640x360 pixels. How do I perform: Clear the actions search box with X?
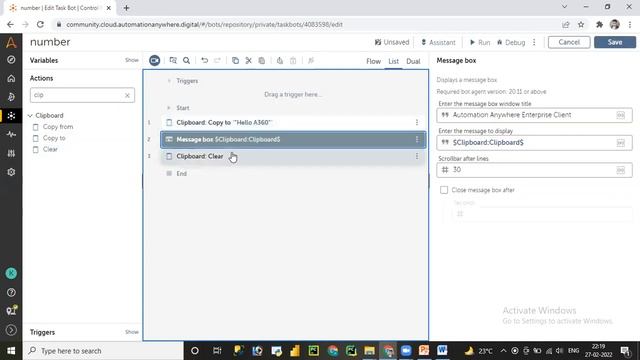(x=127, y=96)
